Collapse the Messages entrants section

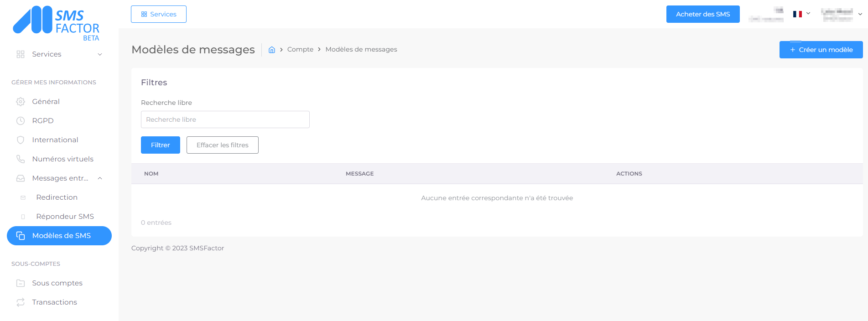click(x=100, y=178)
